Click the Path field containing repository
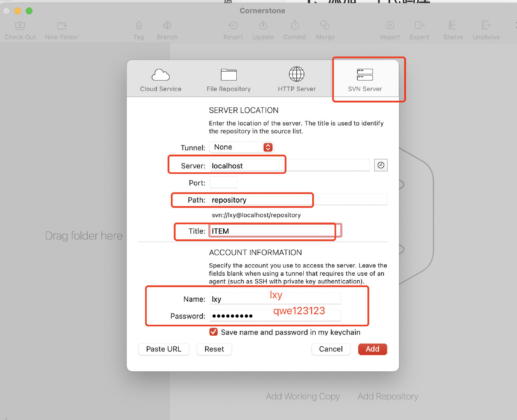 click(x=299, y=199)
